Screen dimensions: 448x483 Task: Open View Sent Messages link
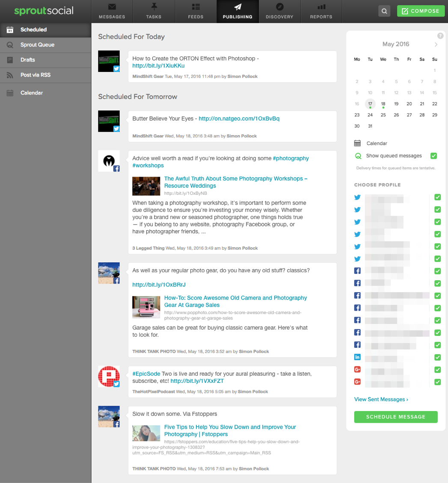pos(381,400)
